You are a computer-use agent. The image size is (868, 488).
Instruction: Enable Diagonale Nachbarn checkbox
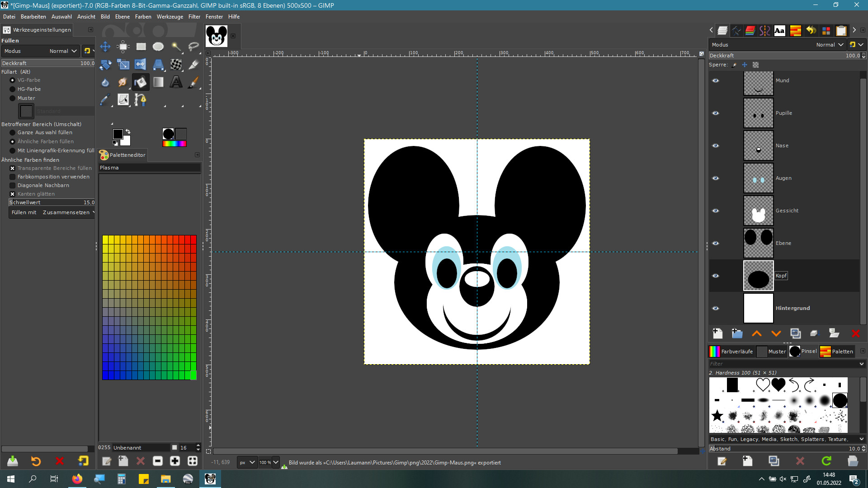pos(13,185)
